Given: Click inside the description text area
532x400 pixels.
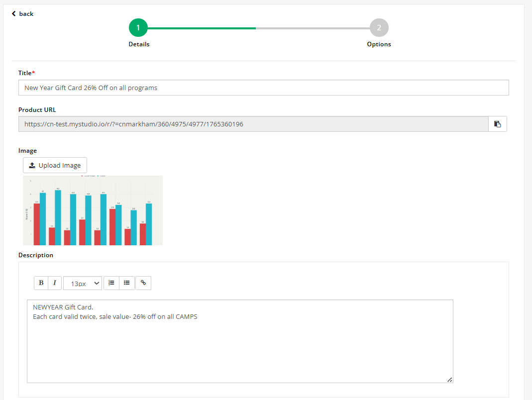Looking at the screenshot, I should click(240, 348).
